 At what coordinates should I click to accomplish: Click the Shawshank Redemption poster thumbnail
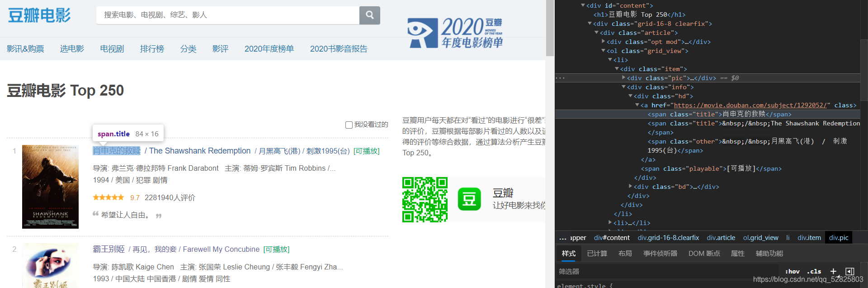(50, 187)
